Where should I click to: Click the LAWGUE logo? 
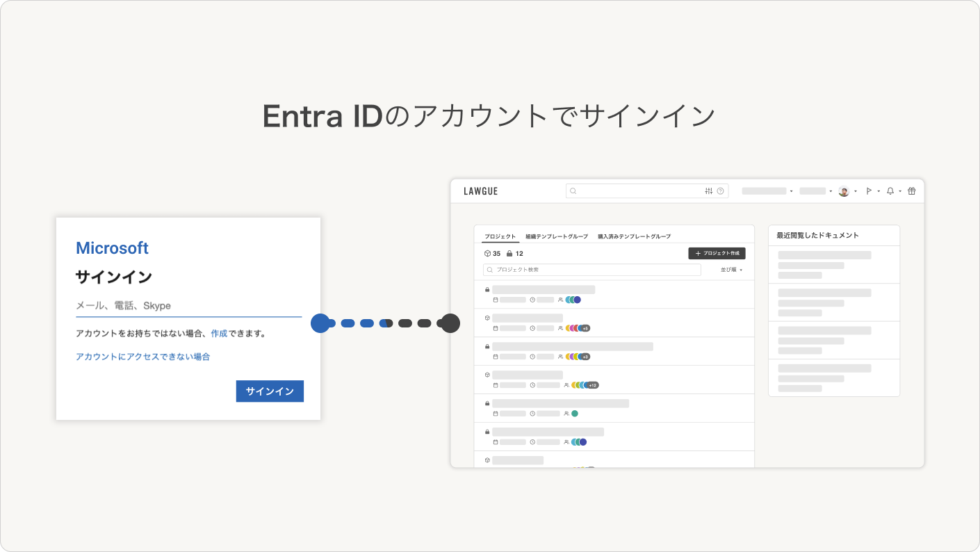[x=481, y=191]
